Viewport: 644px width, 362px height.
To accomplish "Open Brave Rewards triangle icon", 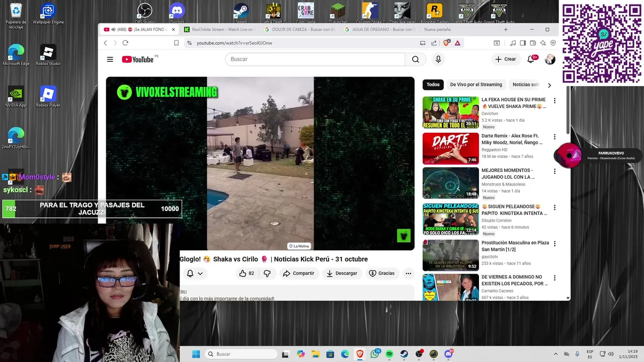I will (x=457, y=43).
